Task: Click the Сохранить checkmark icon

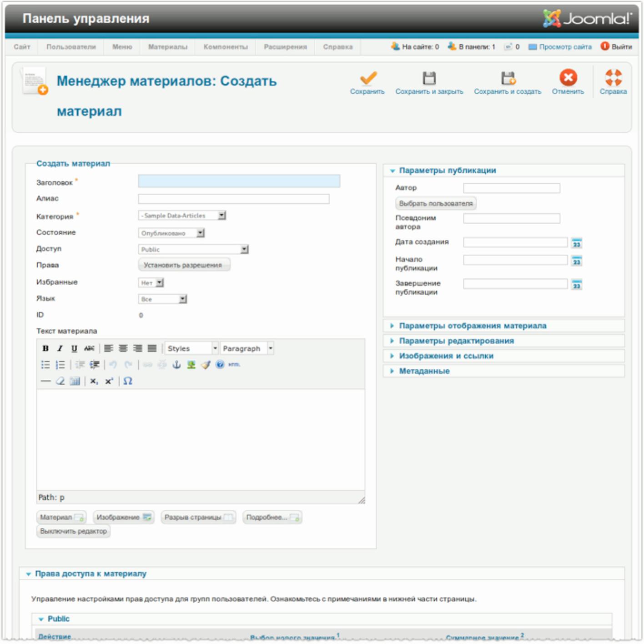Action: (368, 79)
